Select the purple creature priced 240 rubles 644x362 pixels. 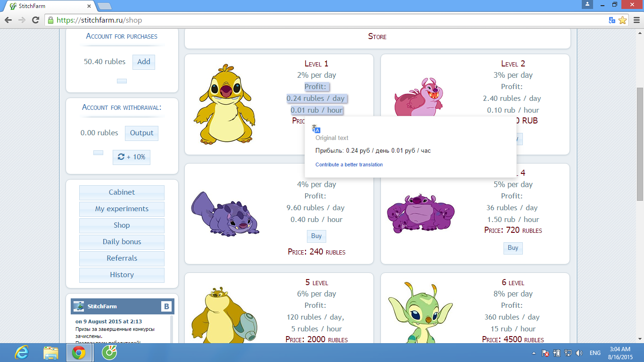225,214
